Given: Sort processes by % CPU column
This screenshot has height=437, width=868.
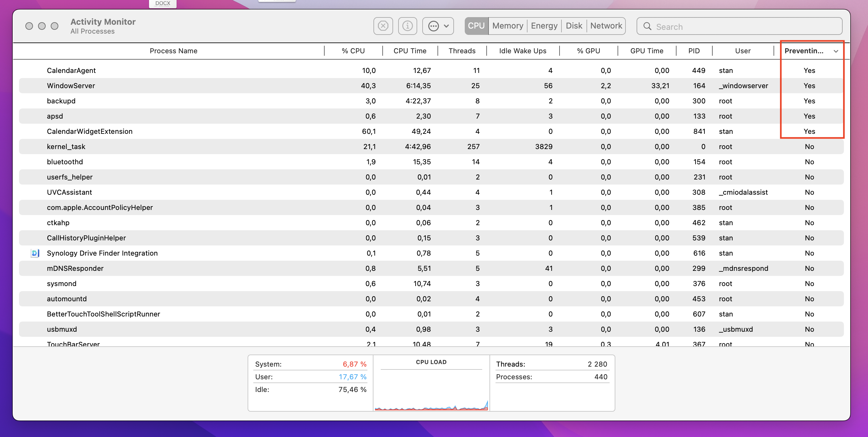Looking at the screenshot, I should [353, 51].
